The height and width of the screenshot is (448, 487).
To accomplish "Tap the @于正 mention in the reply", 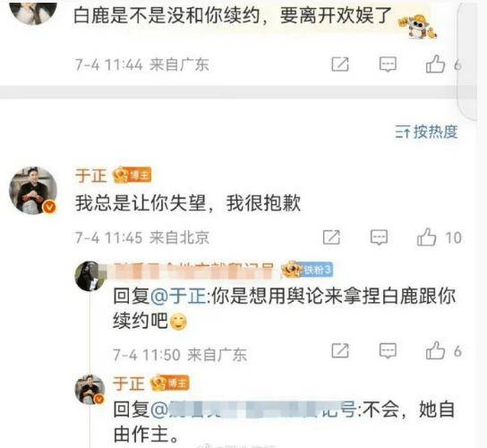I will pos(178,296).
